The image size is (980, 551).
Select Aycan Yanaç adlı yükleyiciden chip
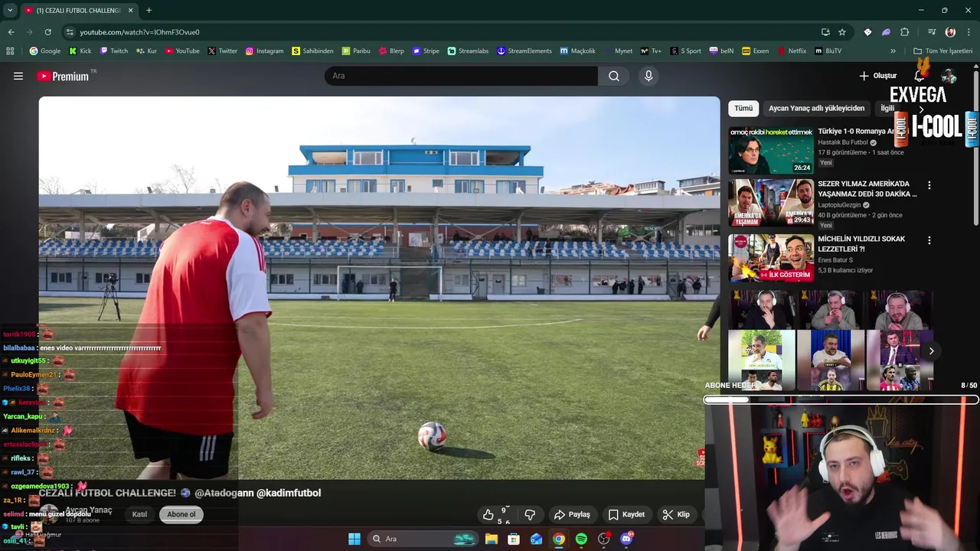[816, 108]
